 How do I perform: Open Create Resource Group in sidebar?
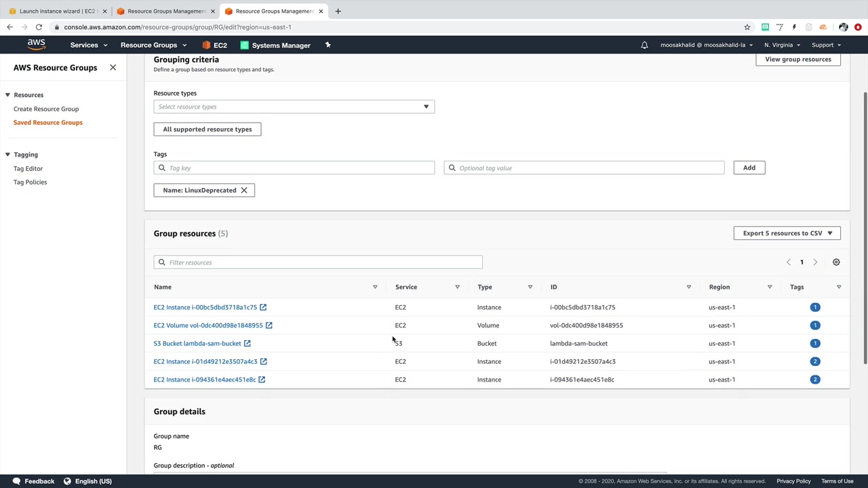pos(46,109)
